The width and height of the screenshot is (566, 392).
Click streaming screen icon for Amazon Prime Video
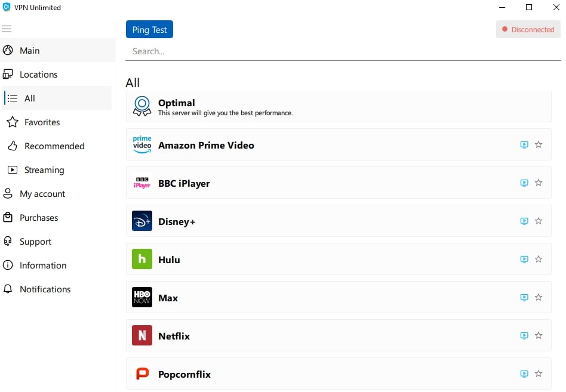tap(524, 144)
